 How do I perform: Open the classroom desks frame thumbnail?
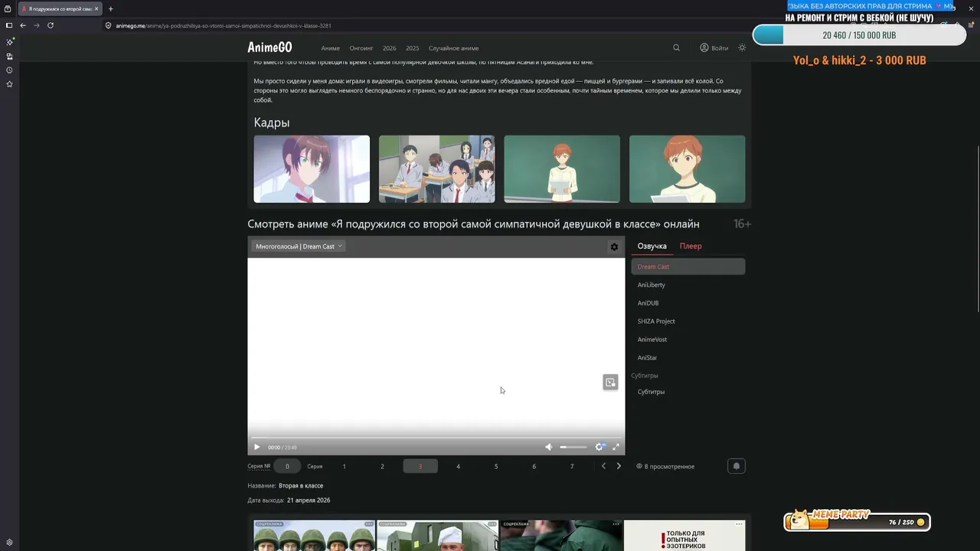coord(436,169)
